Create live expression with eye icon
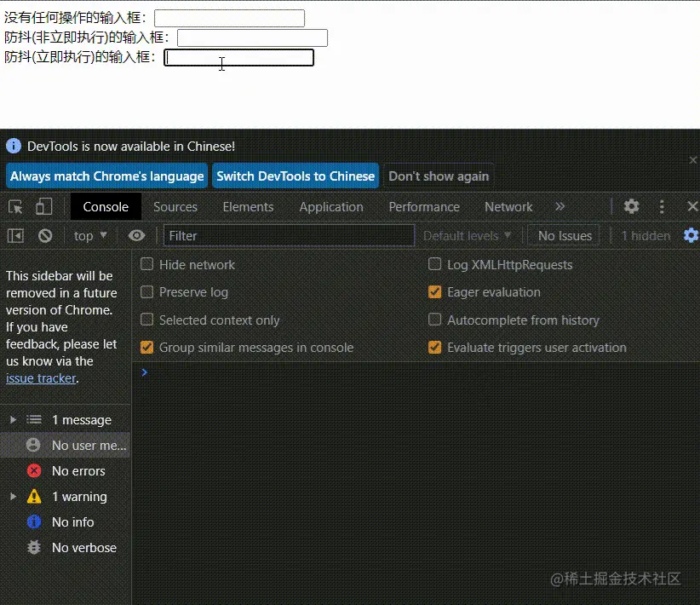This screenshot has height=605, width=700. coord(136,235)
